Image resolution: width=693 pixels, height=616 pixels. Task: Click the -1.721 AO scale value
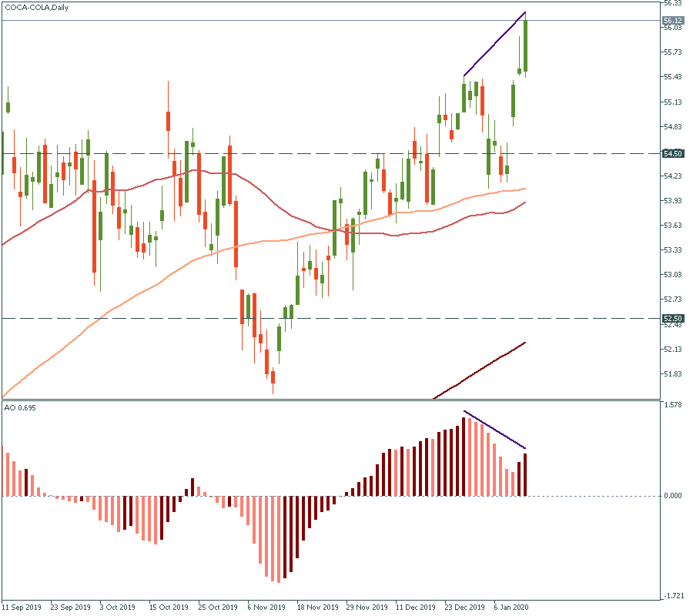[671, 596]
